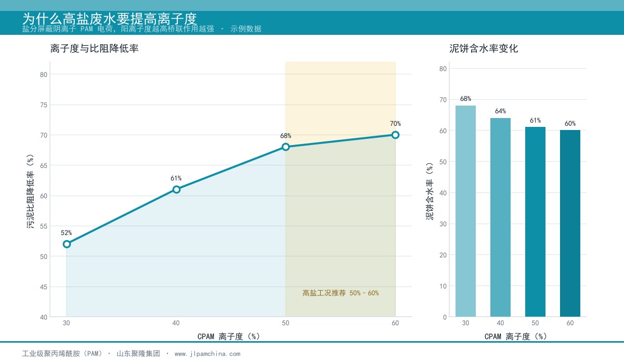Click the slide title 为什么高盐废水要提高离子度
The width and height of the screenshot is (624, 364).
pos(110,19)
